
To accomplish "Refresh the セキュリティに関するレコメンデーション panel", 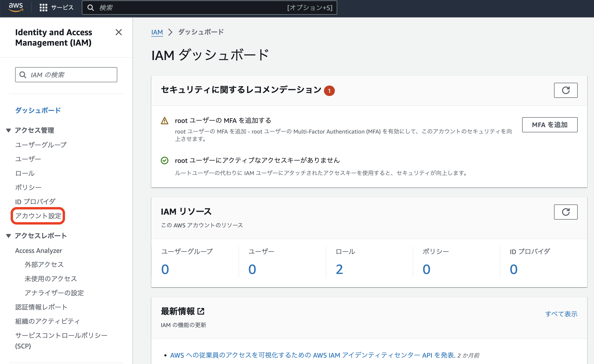I will click(565, 90).
